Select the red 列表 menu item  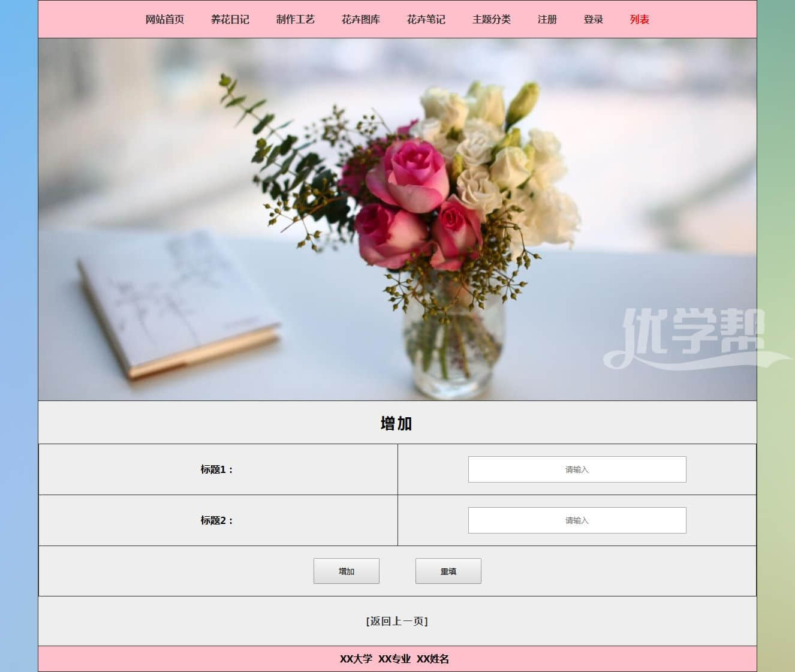(639, 20)
